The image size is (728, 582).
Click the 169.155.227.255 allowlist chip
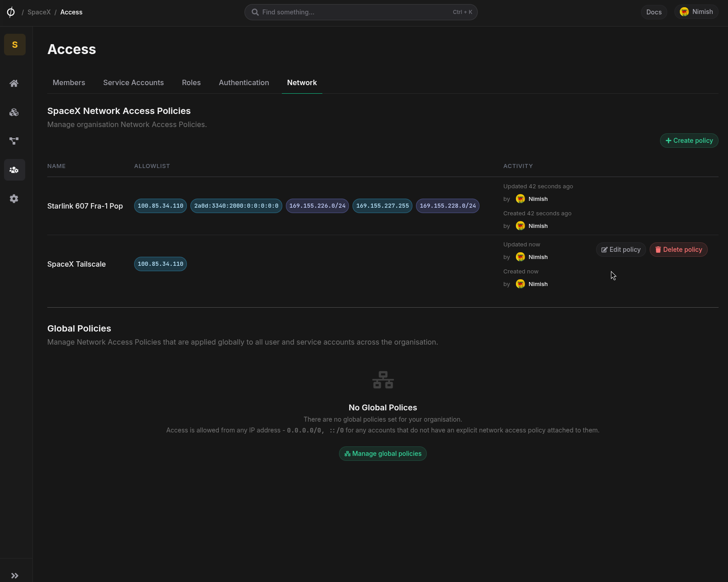382,206
